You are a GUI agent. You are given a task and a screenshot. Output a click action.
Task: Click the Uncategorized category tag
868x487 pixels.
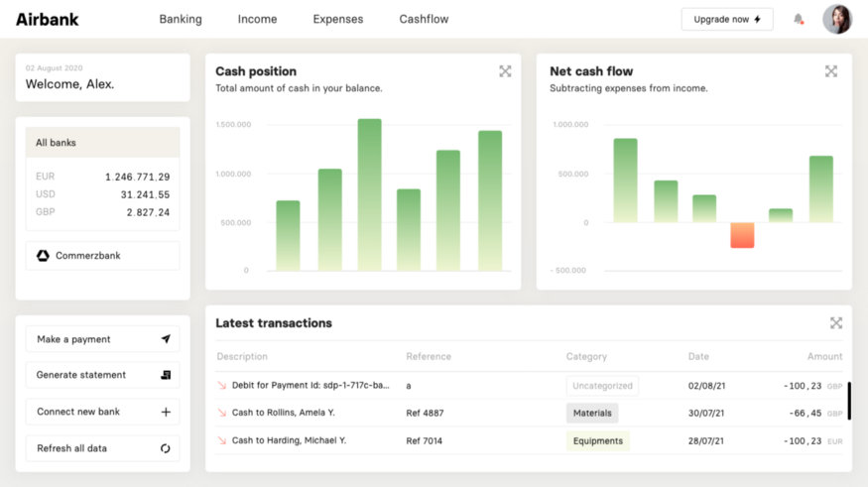pyautogui.click(x=602, y=386)
